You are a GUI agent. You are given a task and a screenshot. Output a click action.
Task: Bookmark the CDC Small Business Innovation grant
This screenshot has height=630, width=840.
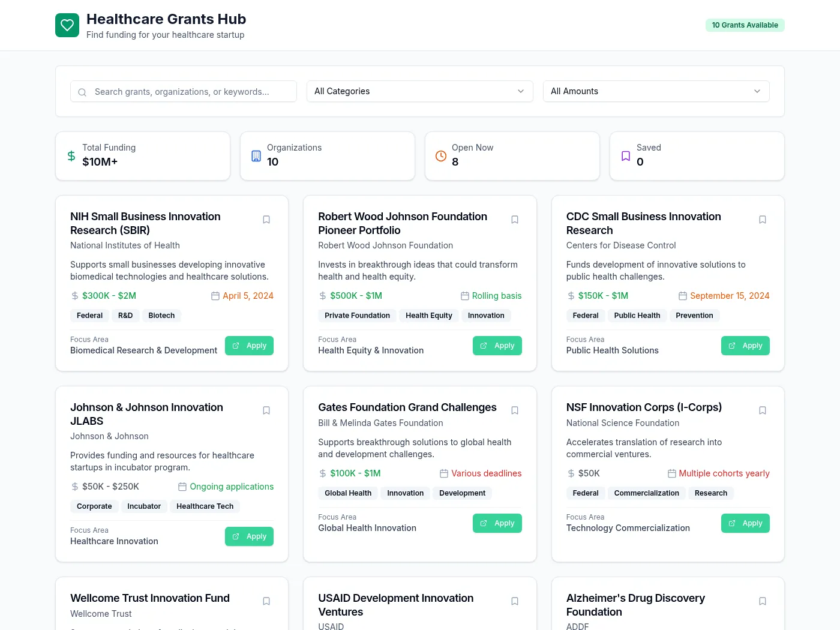(763, 220)
